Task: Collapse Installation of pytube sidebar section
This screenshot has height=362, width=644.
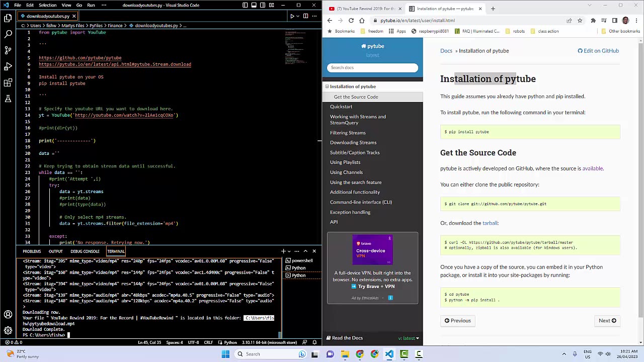Action: [x=327, y=86]
